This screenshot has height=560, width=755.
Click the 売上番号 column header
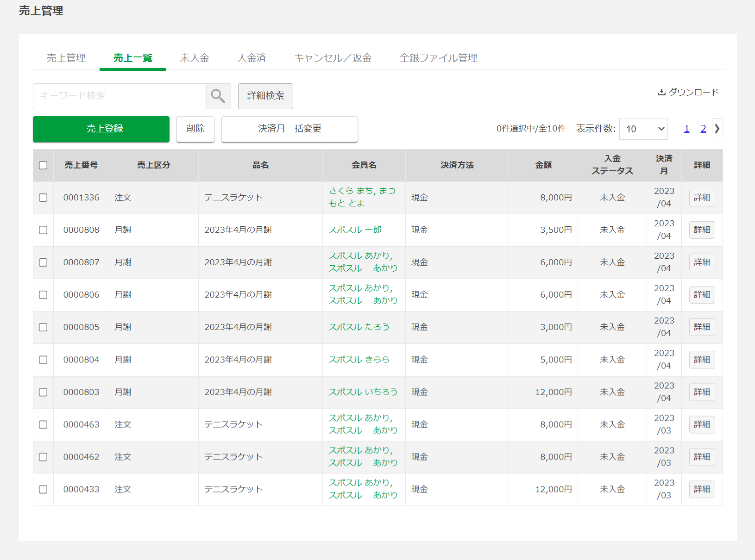[x=81, y=165]
